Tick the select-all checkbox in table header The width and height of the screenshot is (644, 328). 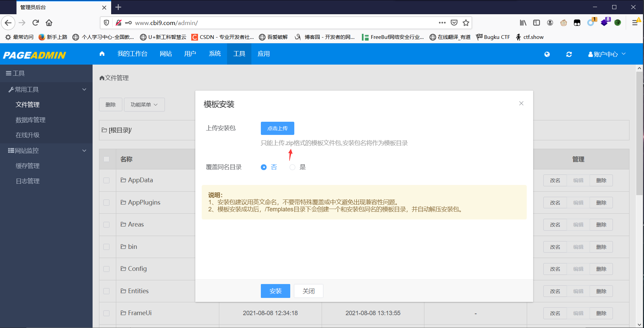106,159
